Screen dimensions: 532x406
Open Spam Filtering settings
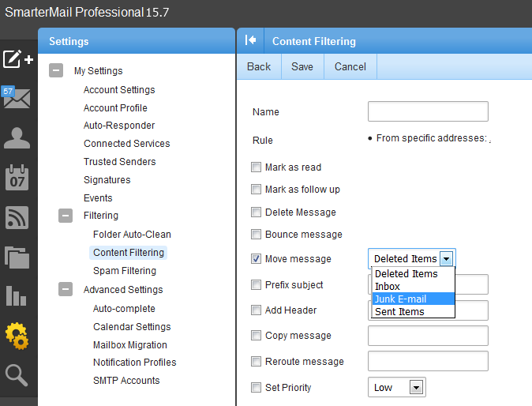pyautogui.click(x=125, y=271)
